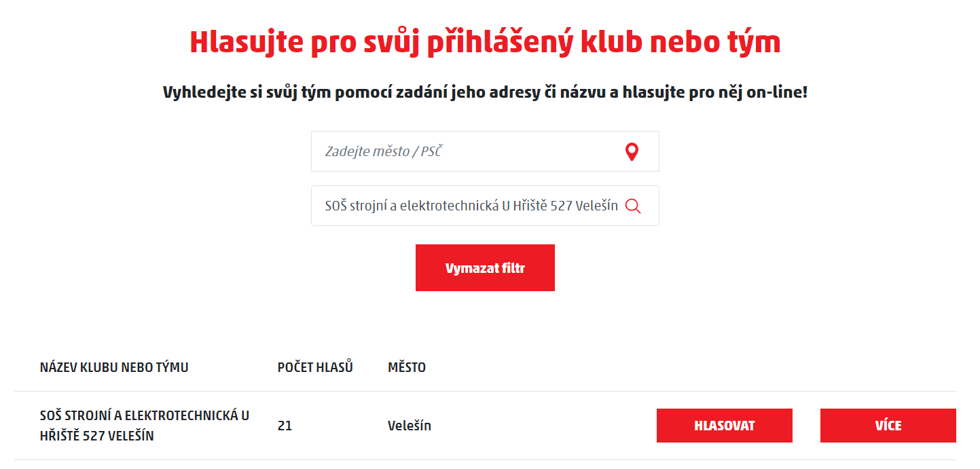Click the column header 'NÁZEV KLUBU NEBO TÝMU'

point(113,367)
